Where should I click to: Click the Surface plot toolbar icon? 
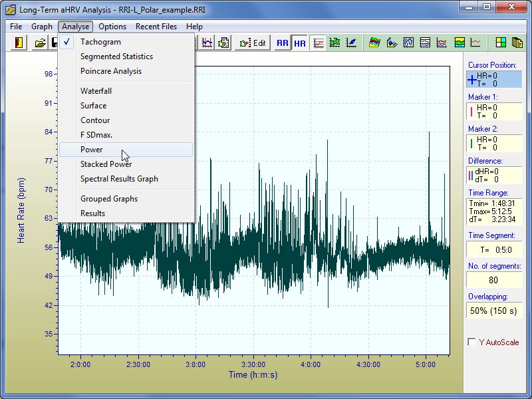392,43
